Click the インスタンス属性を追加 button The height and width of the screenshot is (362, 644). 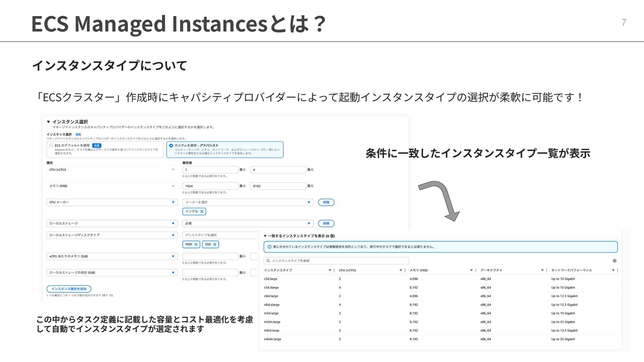tap(69, 289)
